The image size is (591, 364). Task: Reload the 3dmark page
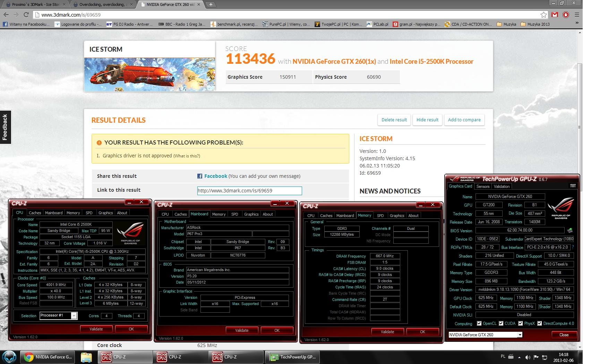click(x=26, y=15)
